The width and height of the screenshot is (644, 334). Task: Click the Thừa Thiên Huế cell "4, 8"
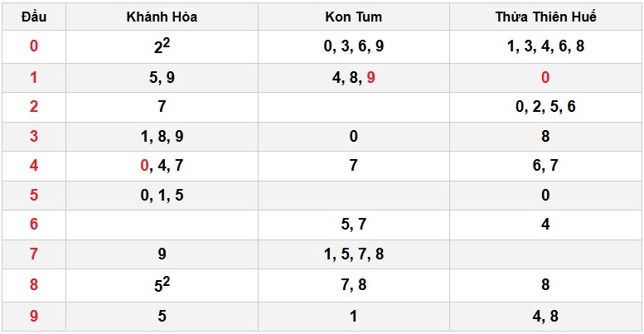545,315
